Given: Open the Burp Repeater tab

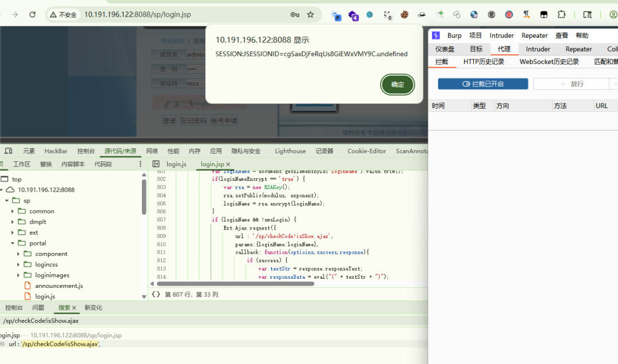Looking at the screenshot, I should click(579, 49).
